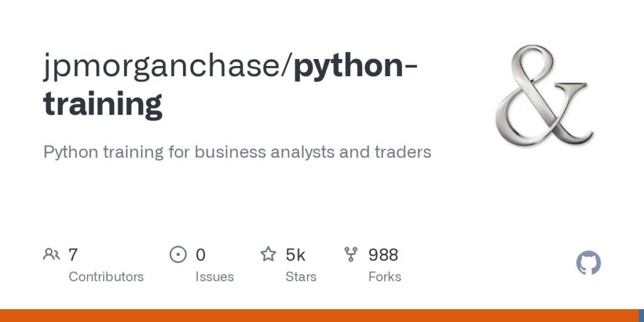
Task: Click the Python training description text
Action: [x=237, y=152]
